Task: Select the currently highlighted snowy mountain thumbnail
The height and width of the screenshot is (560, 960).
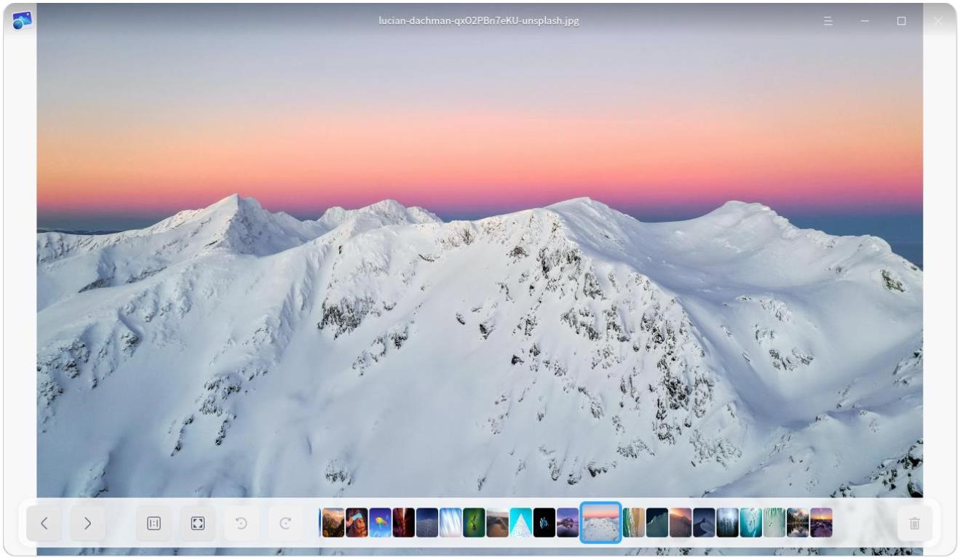Action: [x=600, y=523]
